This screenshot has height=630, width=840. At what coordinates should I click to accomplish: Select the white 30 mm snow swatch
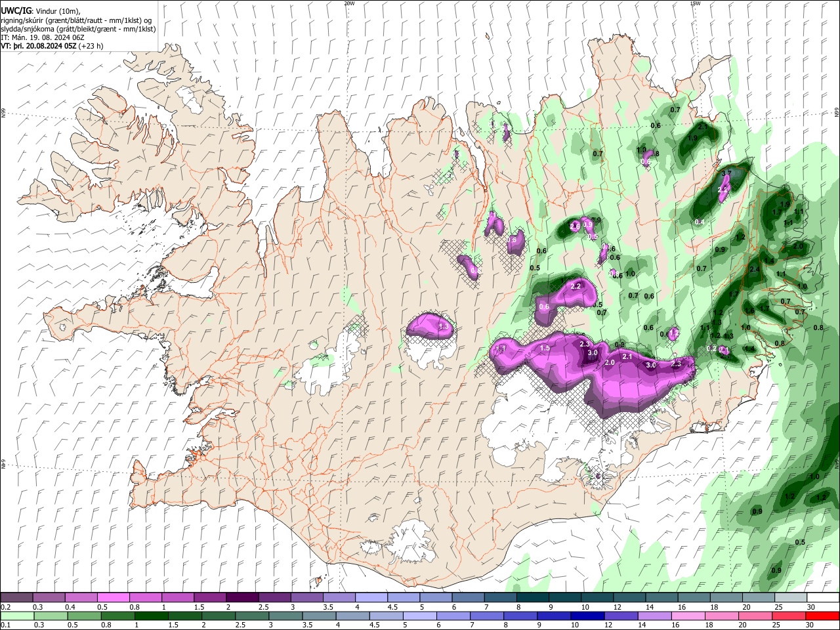point(822,598)
